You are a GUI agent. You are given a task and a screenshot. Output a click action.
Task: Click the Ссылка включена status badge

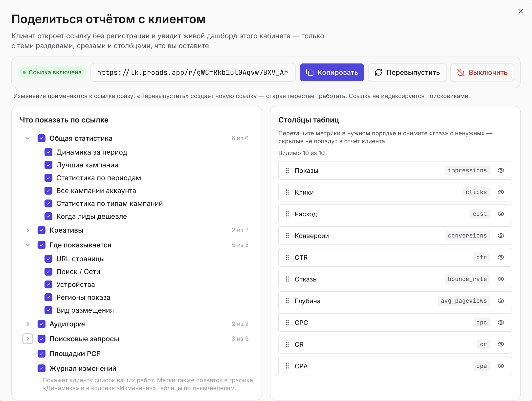(x=52, y=72)
